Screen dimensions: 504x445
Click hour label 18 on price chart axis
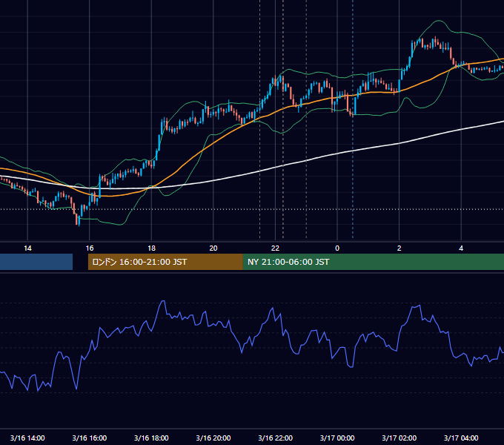pyautogui.click(x=151, y=248)
